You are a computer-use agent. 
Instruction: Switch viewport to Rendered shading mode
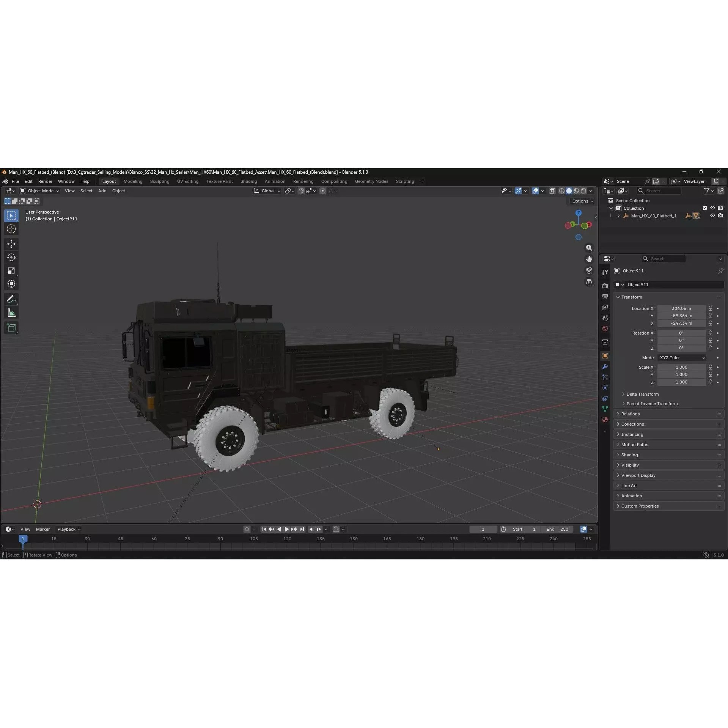point(584,191)
